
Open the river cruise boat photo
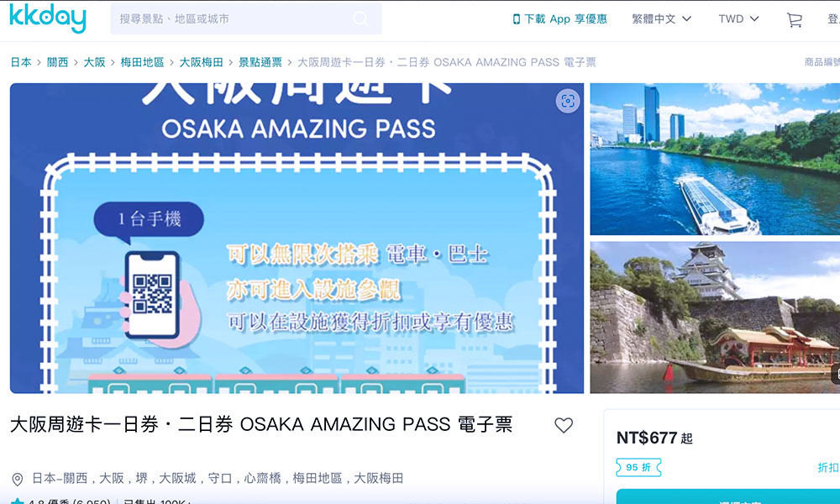point(715,159)
